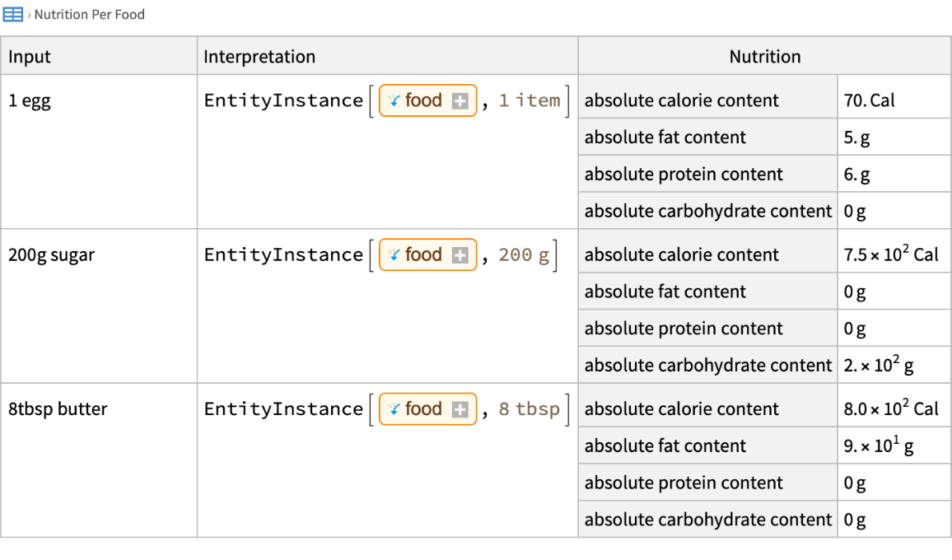Click the "8tbsp butter" input cell
This screenshot has width=952, height=560.
58,409
